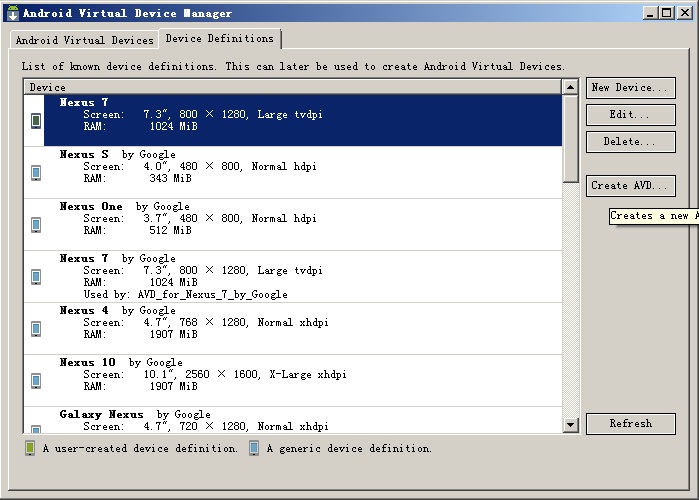
Task: Click 'A user-created device definition.' legend text
Action: (140, 448)
